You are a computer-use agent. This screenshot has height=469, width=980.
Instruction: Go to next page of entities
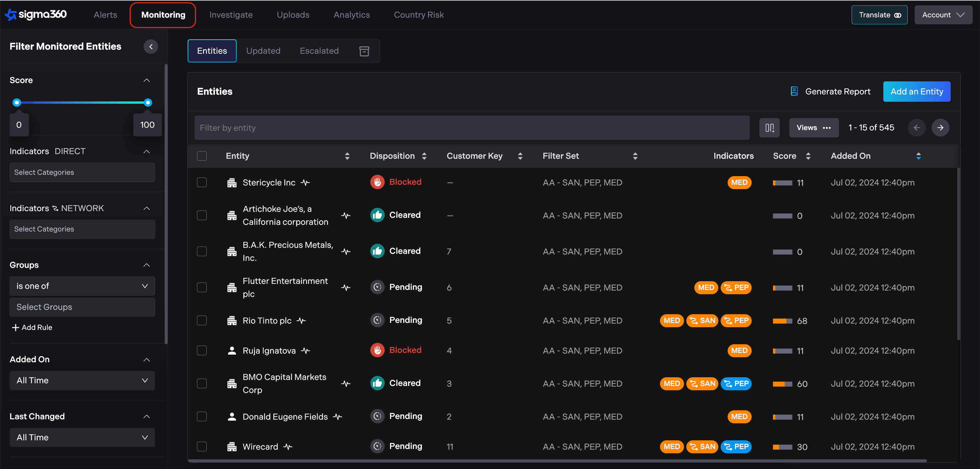(940, 128)
